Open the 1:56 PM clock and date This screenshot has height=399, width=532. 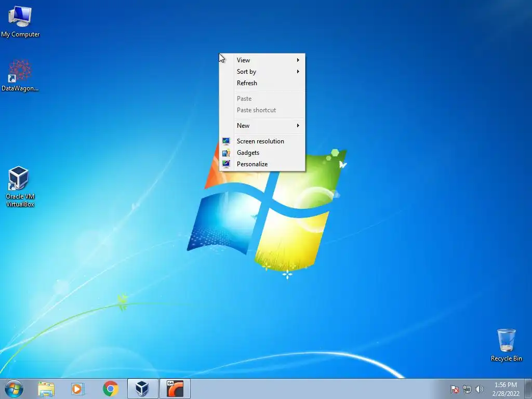point(506,389)
